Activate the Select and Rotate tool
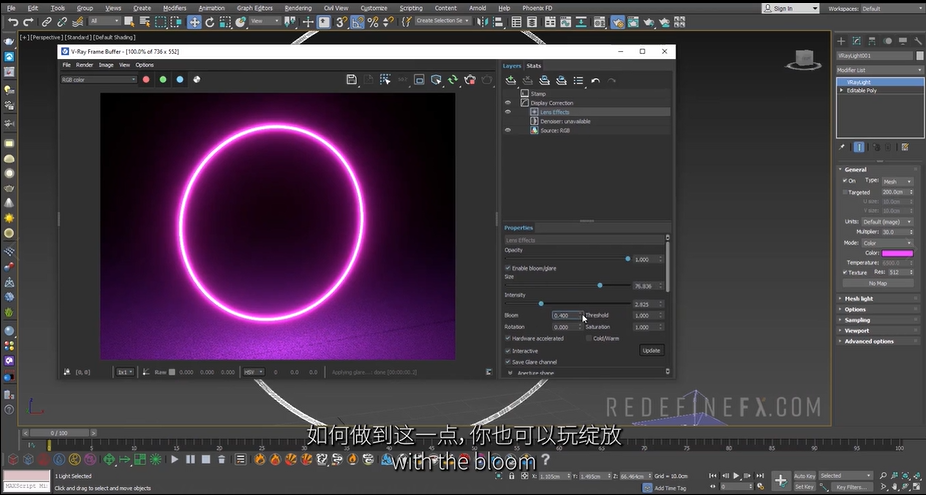Screen dimensions: 926x495 tap(210, 22)
